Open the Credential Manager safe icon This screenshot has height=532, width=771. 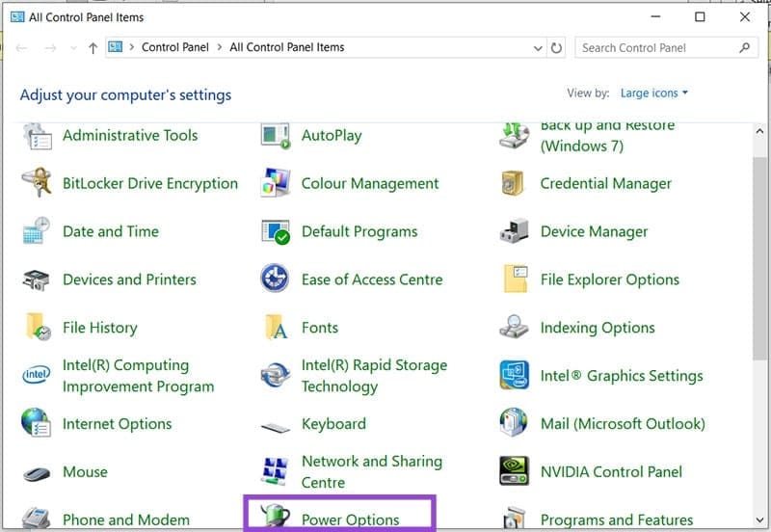point(514,183)
